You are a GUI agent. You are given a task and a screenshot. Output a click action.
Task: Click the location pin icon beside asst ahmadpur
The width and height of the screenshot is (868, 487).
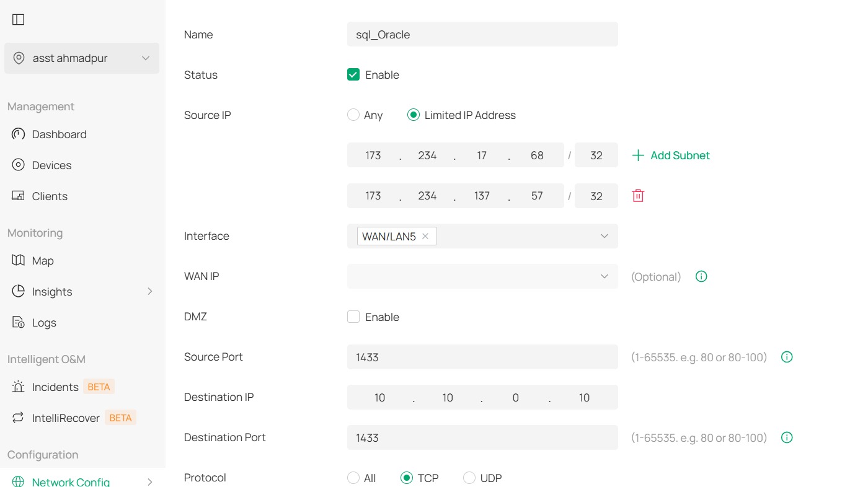coord(19,58)
